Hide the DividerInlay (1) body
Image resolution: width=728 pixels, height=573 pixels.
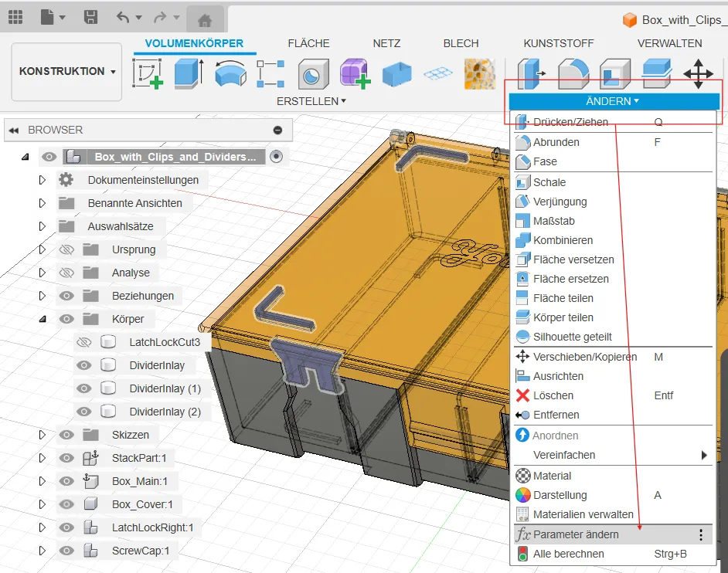pyautogui.click(x=84, y=388)
